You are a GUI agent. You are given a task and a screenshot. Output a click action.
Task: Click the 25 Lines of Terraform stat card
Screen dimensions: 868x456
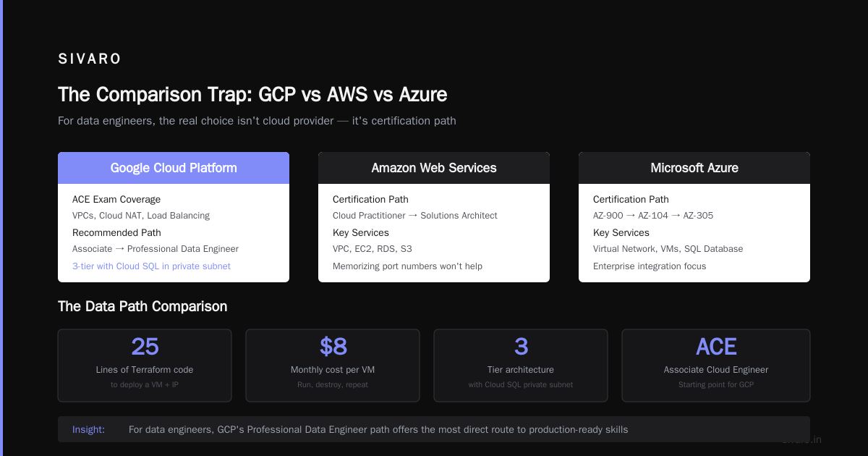pos(145,366)
